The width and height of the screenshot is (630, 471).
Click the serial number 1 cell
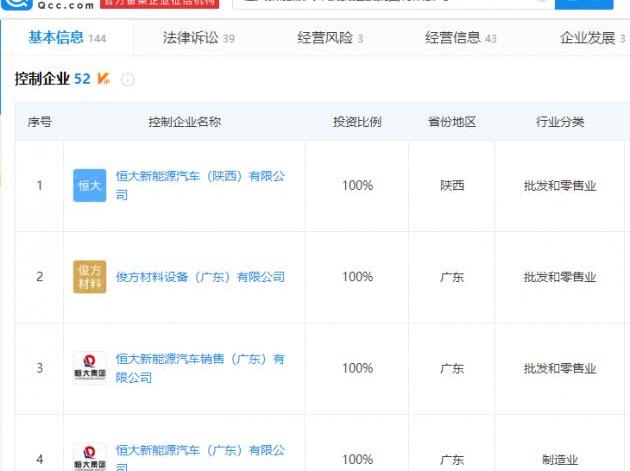[39, 185]
